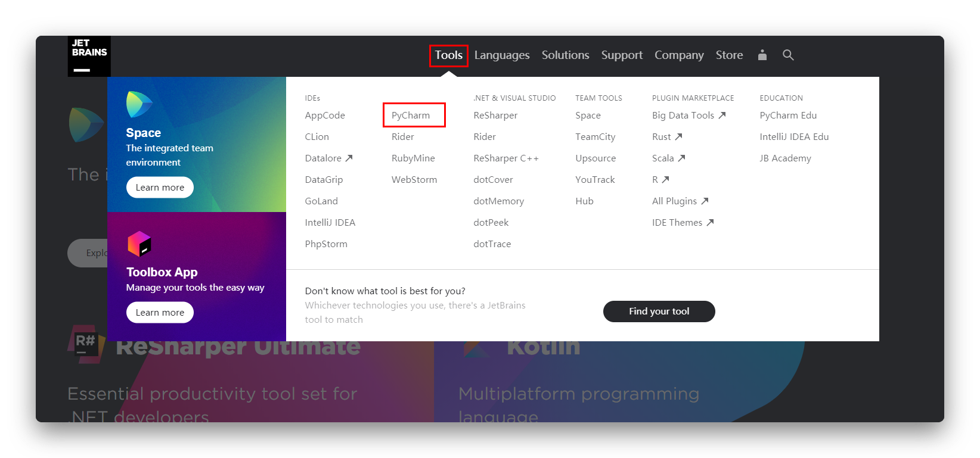
Task: Open Rider in the IDEs column
Action: coord(403,136)
